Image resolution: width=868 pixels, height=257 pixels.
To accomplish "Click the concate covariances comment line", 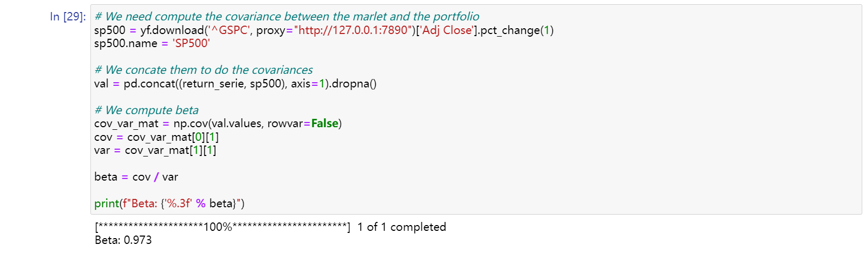I will (x=204, y=70).
